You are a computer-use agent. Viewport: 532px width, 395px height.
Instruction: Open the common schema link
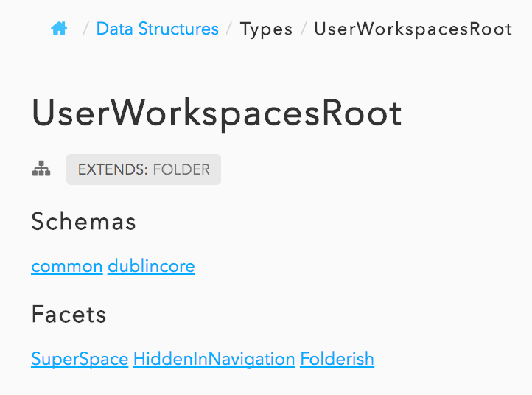(x=66, y=266)
